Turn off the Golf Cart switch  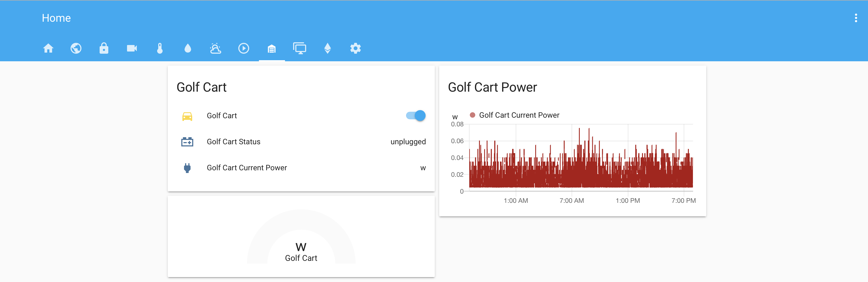pos(416,116)
